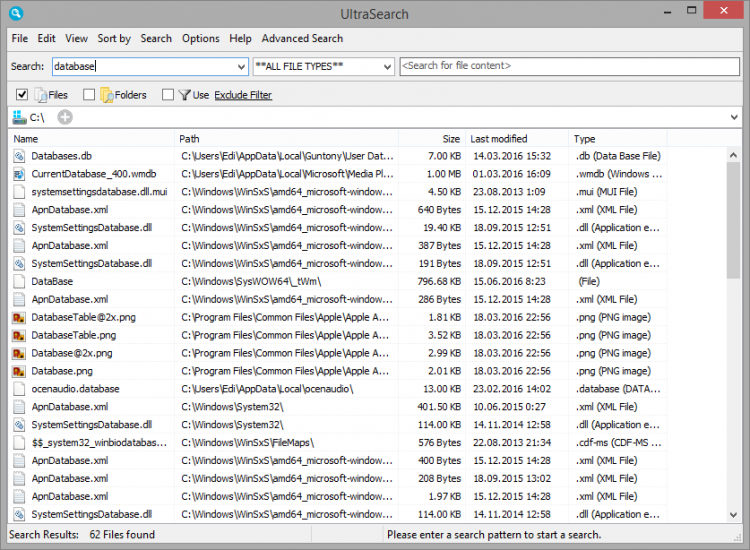Click icon of ocenaudio.database file
750x550 pixels.
19,389
